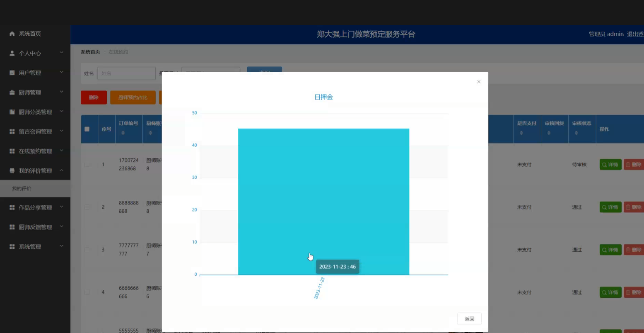Screen dimensions: 644x333
Task: Click the grid icon beside 厨师反馈管理
Action: click(x=12, y=227)
